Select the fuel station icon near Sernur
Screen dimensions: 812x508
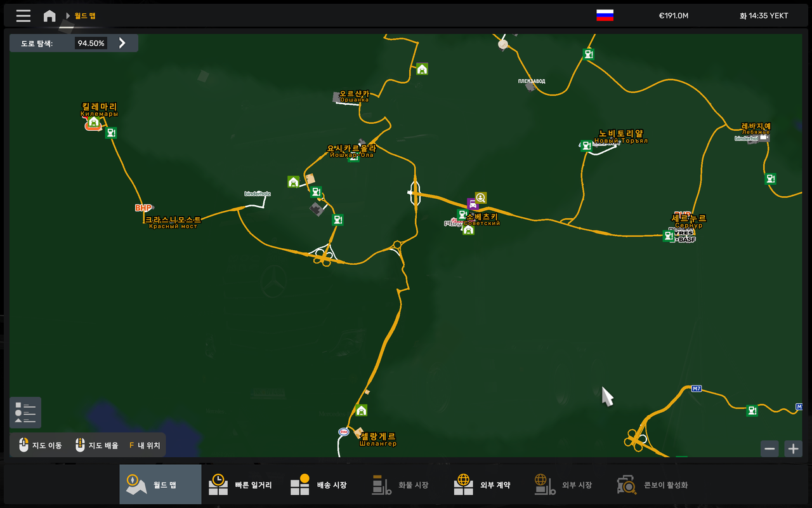point(668,236)
